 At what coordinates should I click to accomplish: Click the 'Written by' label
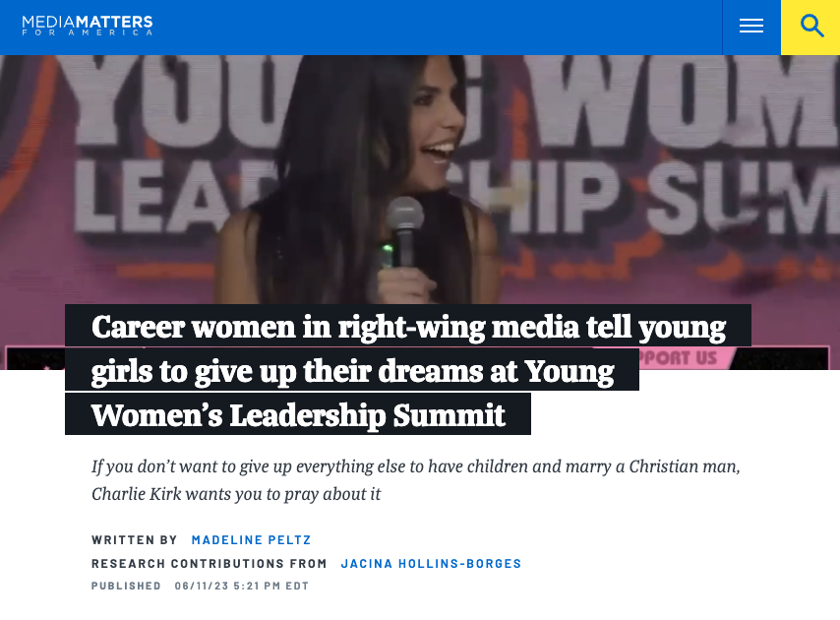tap(135, 540)
